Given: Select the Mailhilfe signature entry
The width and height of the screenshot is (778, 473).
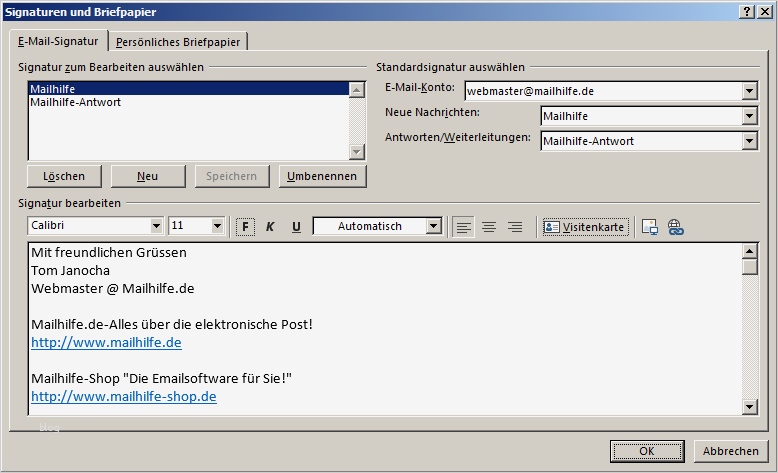Looking at the screenshot, I should (189, 89).
